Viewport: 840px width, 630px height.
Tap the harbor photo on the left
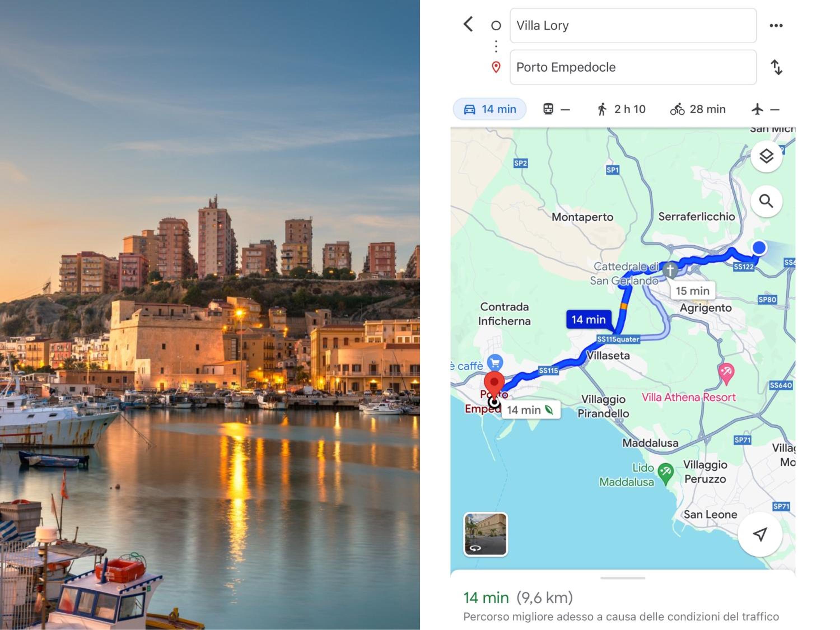tap(210, 315)
